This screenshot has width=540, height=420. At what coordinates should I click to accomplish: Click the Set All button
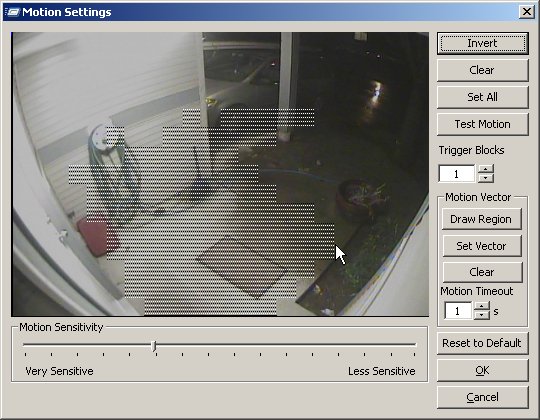click(x=482, y=97)
